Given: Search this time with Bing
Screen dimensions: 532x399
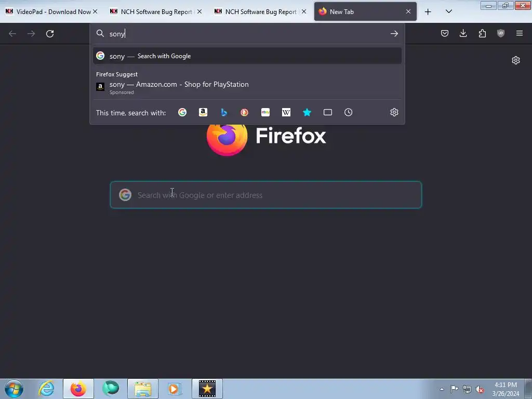Looking at the screenshot, I should point(223,112).
